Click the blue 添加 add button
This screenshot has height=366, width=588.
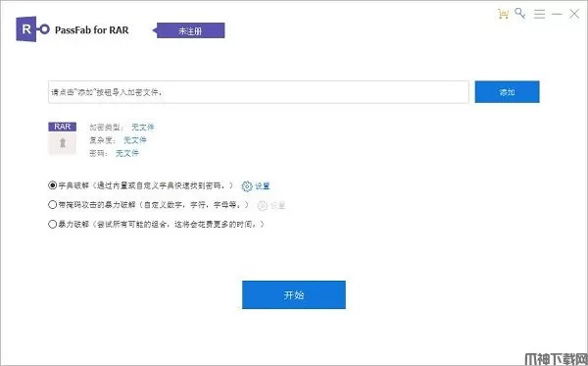(x=507, y=91)
